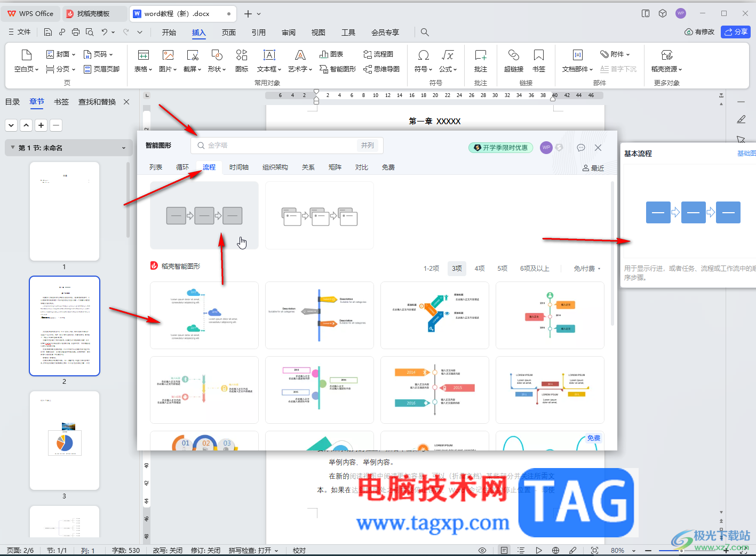Open the icon library

pos(242,61)
